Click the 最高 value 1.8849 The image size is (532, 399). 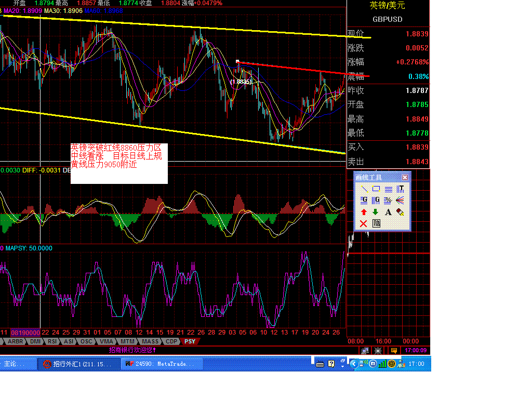[417, 119]
